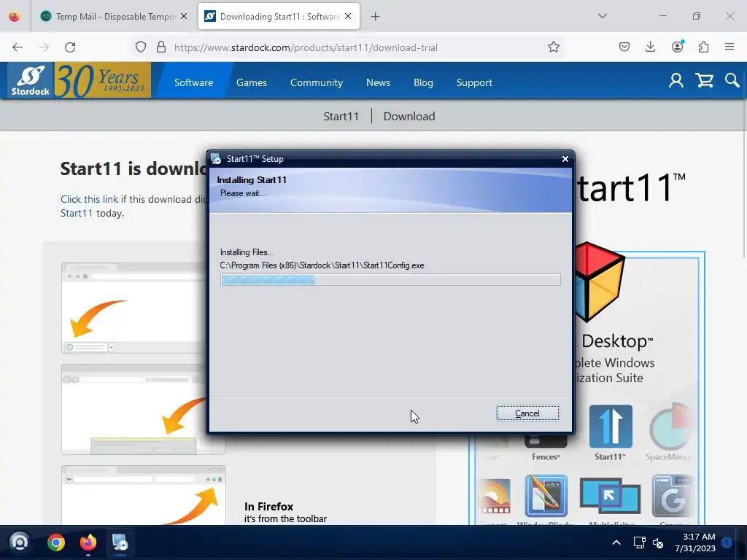
Task: Save page to Pocket
Action: (624, 47)
